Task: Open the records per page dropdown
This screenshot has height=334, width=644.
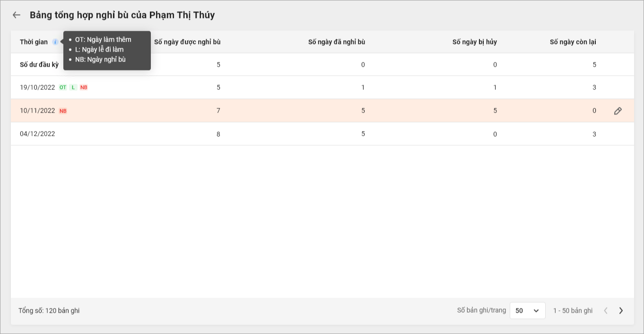Action: (527, 311)
